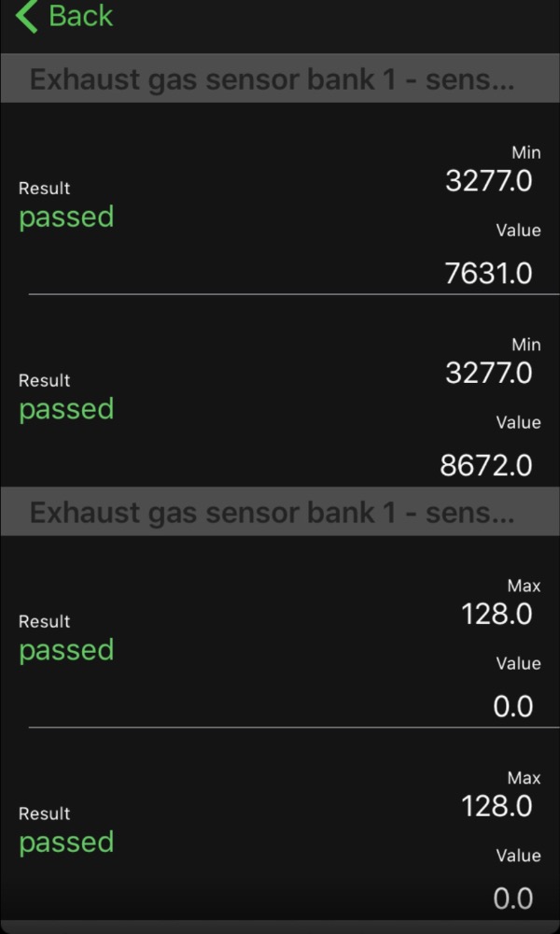Tap the passed status in the bottom result row
Image resolution: width=560 pixels, height=934 pixels.
(66, 843)
